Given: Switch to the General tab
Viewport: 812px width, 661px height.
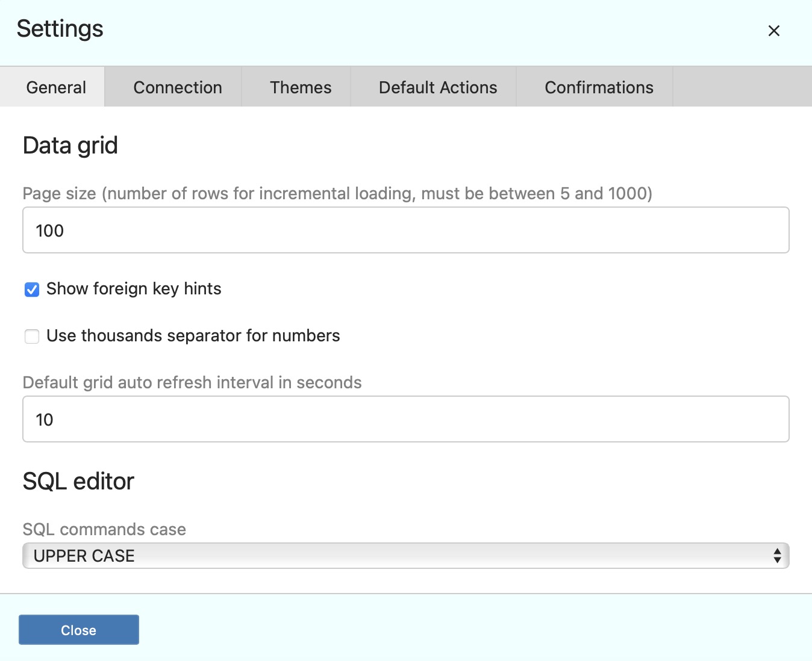Looking at the screenshot, I should [x=56, y=87].
